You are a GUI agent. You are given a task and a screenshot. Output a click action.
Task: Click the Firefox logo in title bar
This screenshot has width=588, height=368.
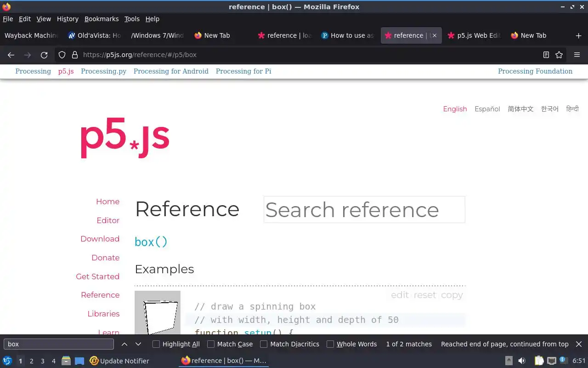(6, 7)
